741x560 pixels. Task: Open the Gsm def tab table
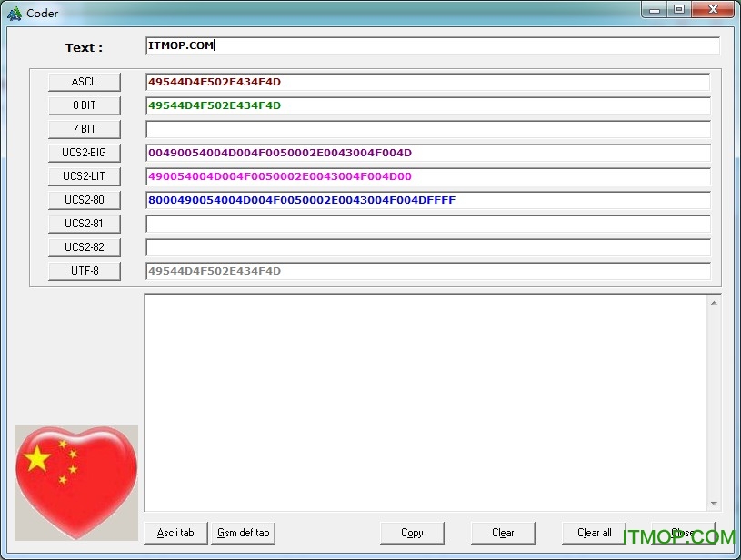pos(244,533)
